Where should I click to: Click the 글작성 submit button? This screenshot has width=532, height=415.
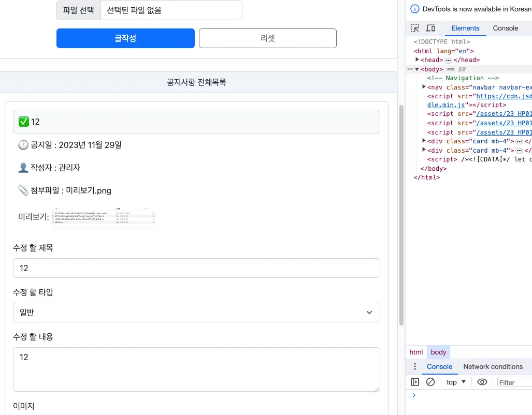(x=125, y=38)
